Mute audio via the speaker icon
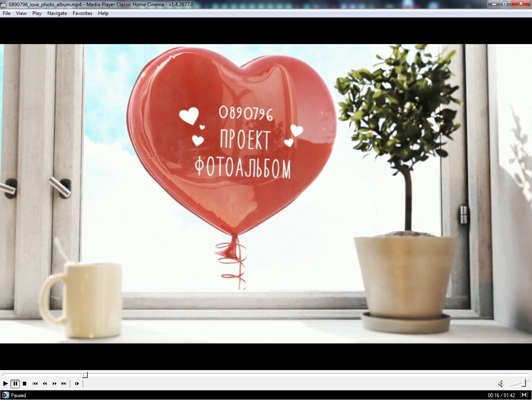Screen dimensions: 532x400 tap(500, 384)
